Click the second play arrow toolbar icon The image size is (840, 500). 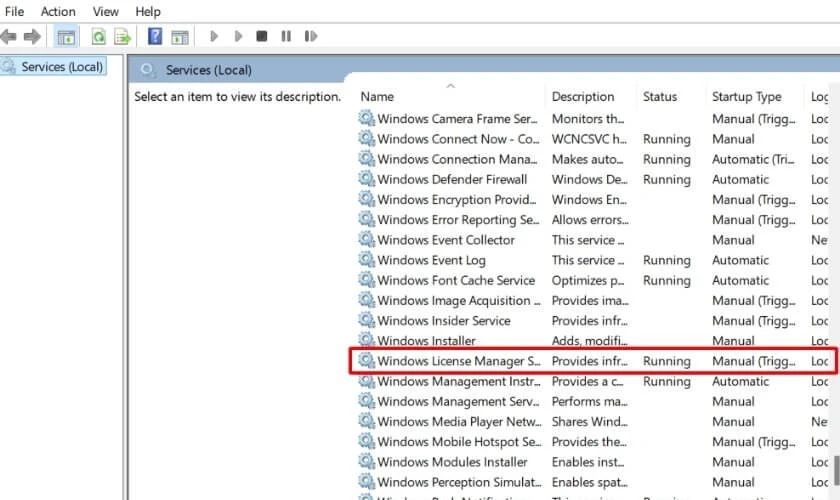[238, 36]
